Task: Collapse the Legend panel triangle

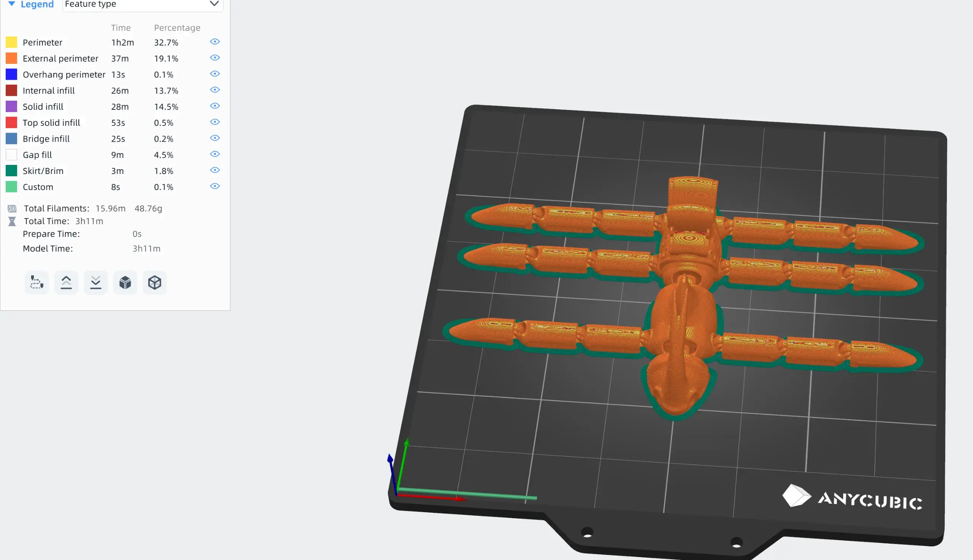Action: pos(11,4)
